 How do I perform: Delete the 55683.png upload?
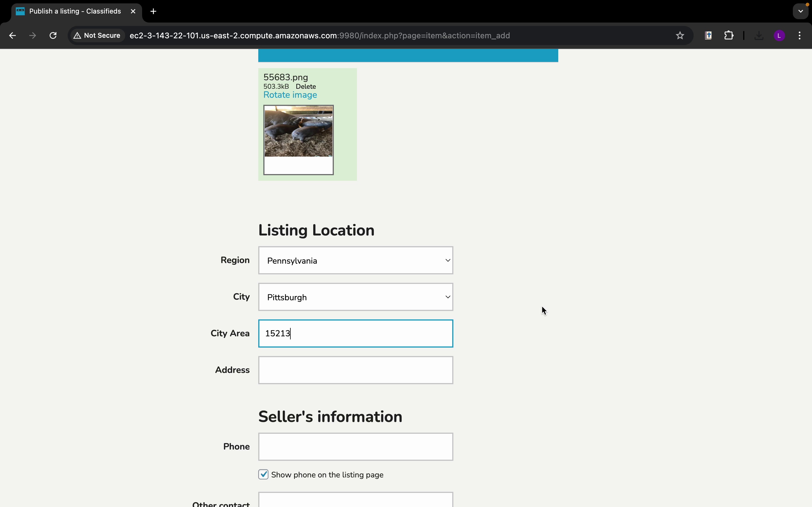coord(306,86)
